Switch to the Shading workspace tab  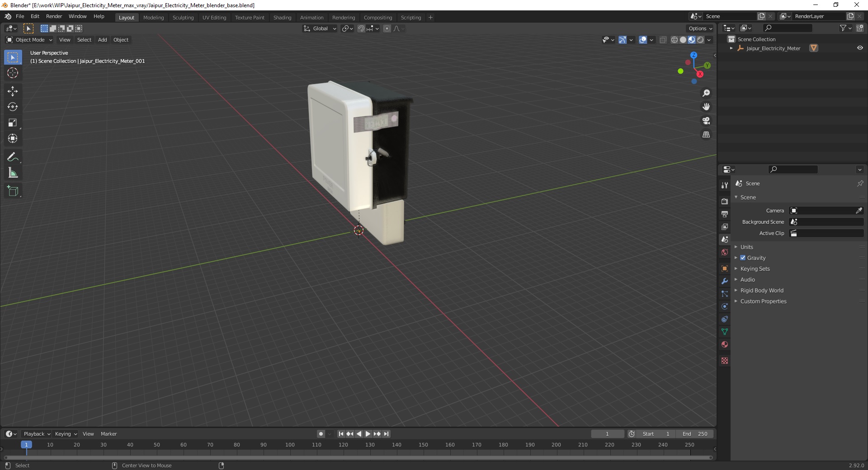coord(282,18)
